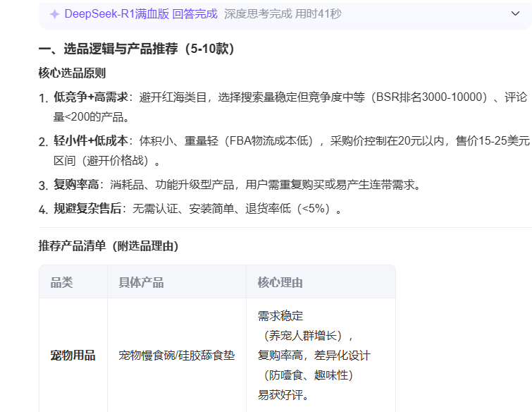
Task: Click the 具体产品 table column header
Action: (141, 282)
